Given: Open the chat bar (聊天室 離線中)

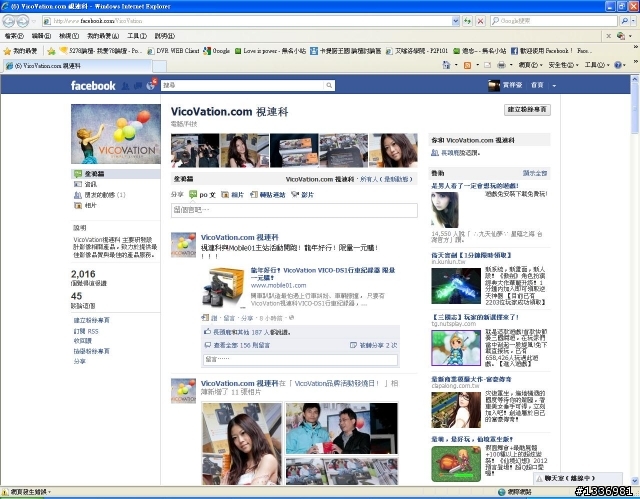Looking at the screenshot, I should (578, 478).
